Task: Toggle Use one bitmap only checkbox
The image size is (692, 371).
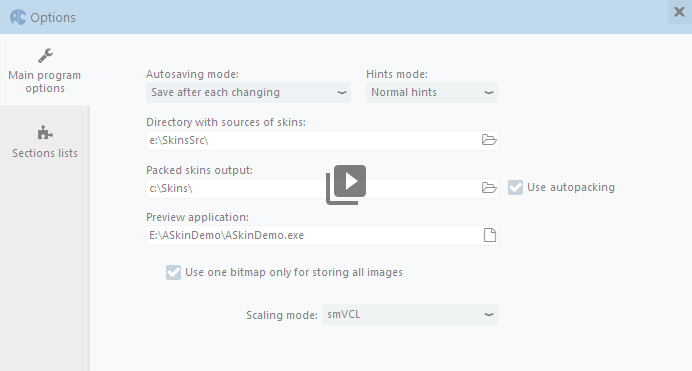Action: (173, 272)
